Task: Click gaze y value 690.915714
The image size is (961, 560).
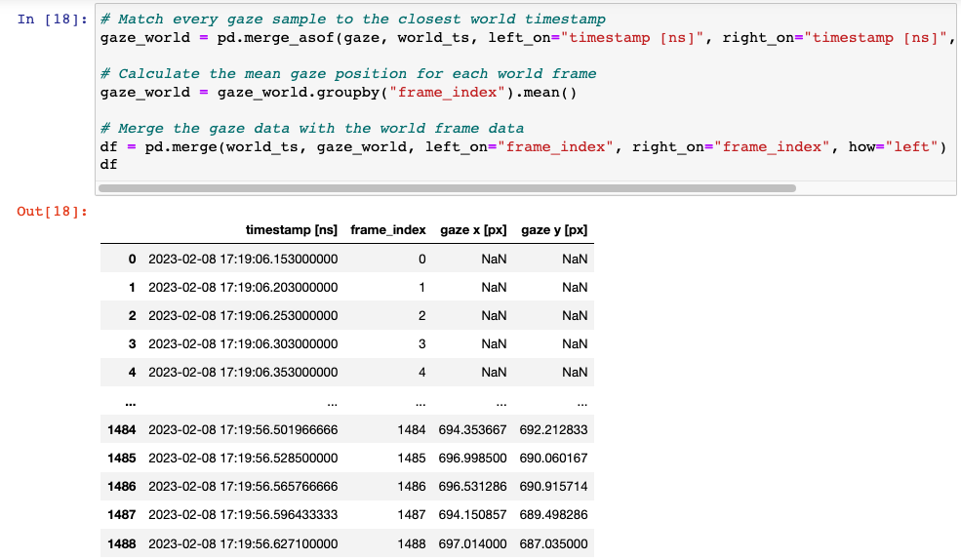Action: tap(553, 486)
